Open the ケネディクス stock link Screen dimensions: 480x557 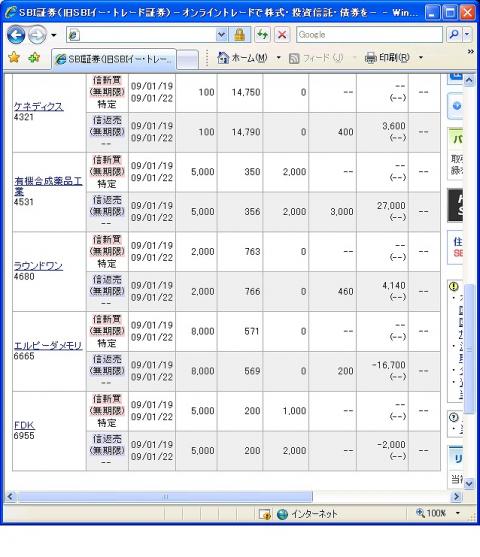pyautogui.click(x=38, y=106)
